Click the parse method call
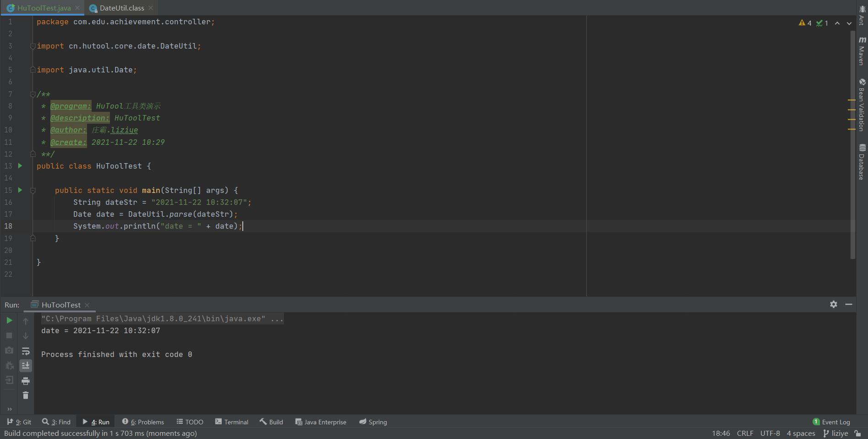Image resolution: width=868 pixels, height=439 pixels. [x=180, y=214]
